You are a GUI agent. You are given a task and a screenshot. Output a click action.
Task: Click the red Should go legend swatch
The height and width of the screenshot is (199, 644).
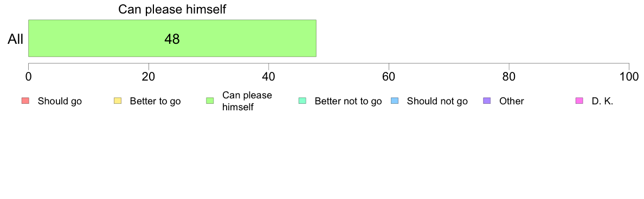point(25,101)
